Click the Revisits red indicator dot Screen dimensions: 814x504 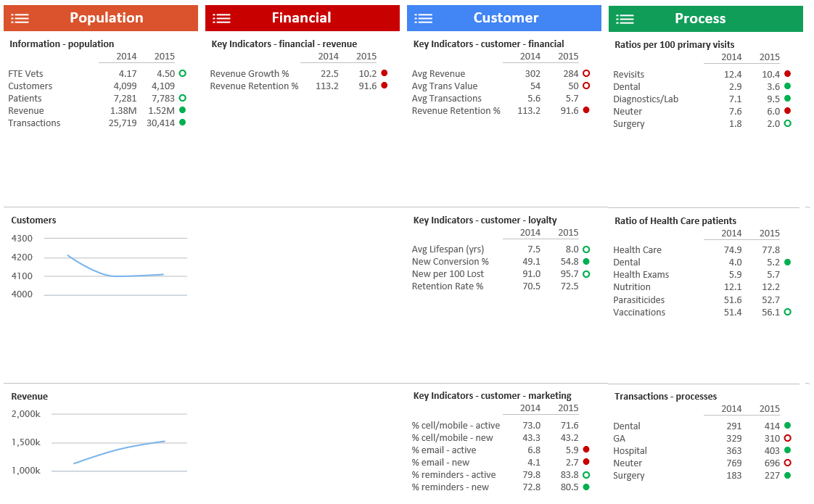click(x=788, y=74)
